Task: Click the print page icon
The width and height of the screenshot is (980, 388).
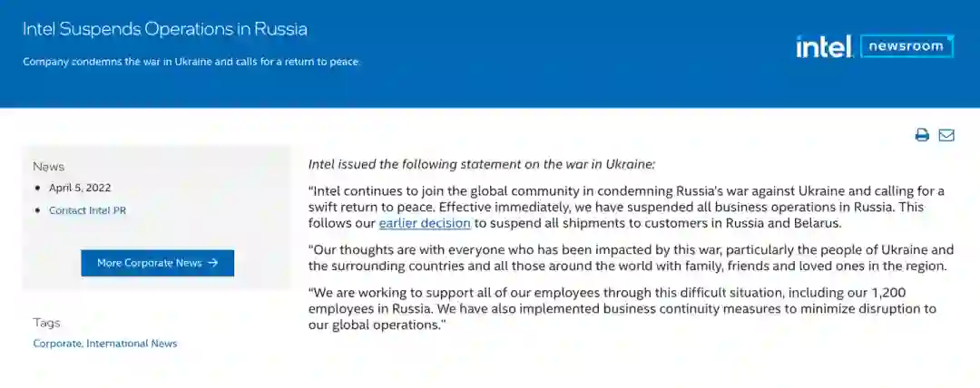Action: pyautogui.click(x=922, y=135)
